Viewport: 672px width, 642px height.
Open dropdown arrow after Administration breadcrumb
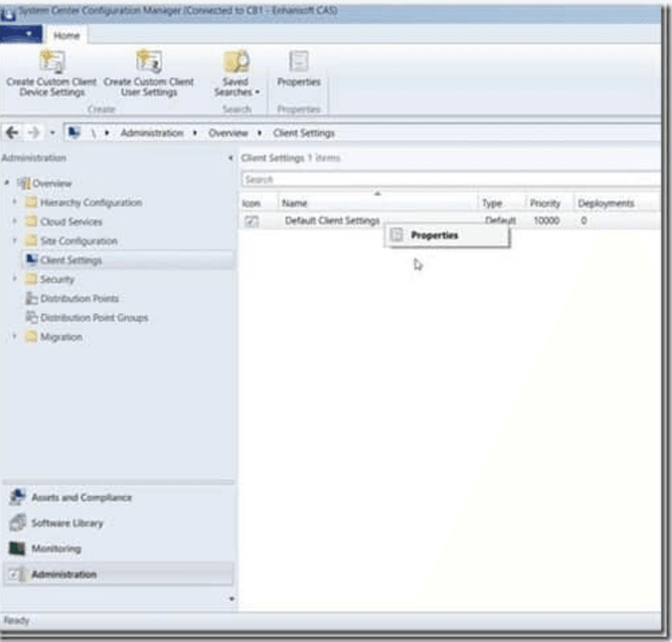coord(195,133)
